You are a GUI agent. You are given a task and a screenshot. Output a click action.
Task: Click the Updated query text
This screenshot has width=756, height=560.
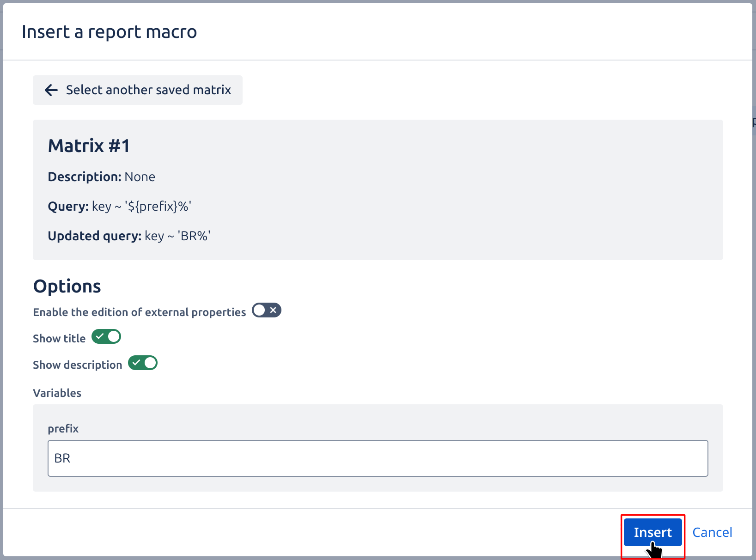pyautogui.click(x=128, y=236)
